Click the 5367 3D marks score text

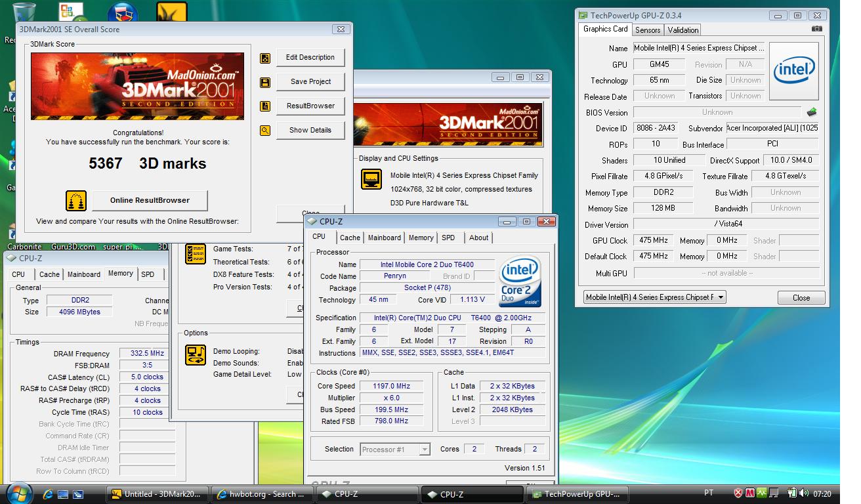coord(147,163)
